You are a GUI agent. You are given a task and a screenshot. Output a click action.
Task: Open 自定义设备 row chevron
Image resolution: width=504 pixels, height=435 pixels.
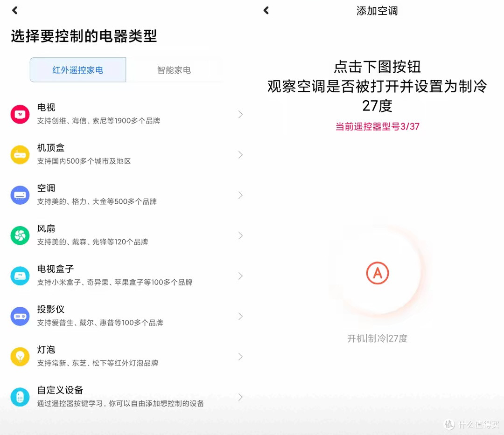click(240, 397)
